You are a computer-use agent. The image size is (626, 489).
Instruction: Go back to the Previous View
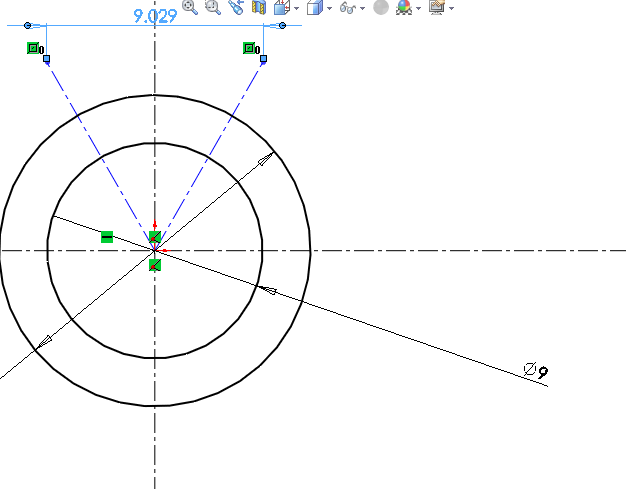(236, 7)
